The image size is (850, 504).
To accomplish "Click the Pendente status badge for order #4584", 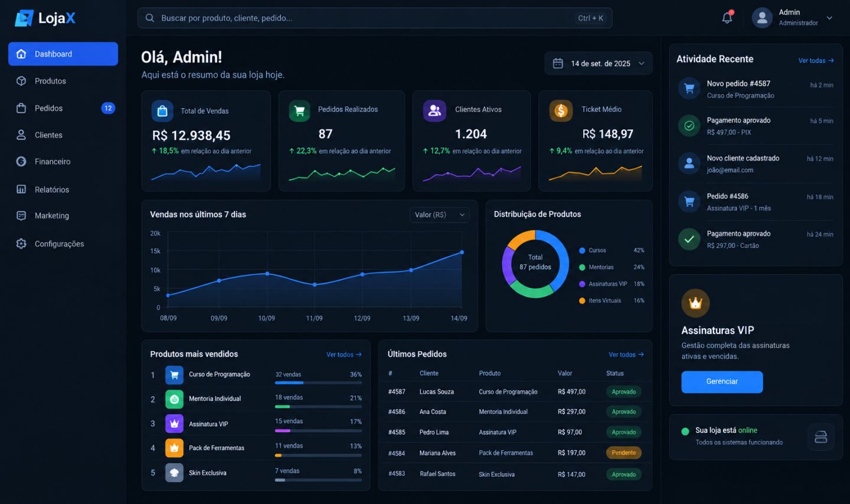I will point(623,453).
